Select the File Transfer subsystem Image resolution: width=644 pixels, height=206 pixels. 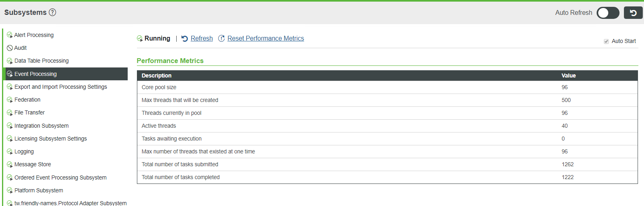[29, 113]
